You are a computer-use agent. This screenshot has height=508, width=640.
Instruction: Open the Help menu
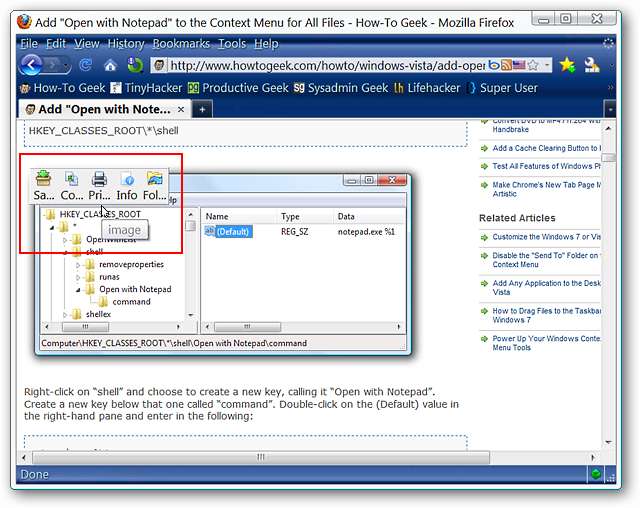click(x=266, y=44)
